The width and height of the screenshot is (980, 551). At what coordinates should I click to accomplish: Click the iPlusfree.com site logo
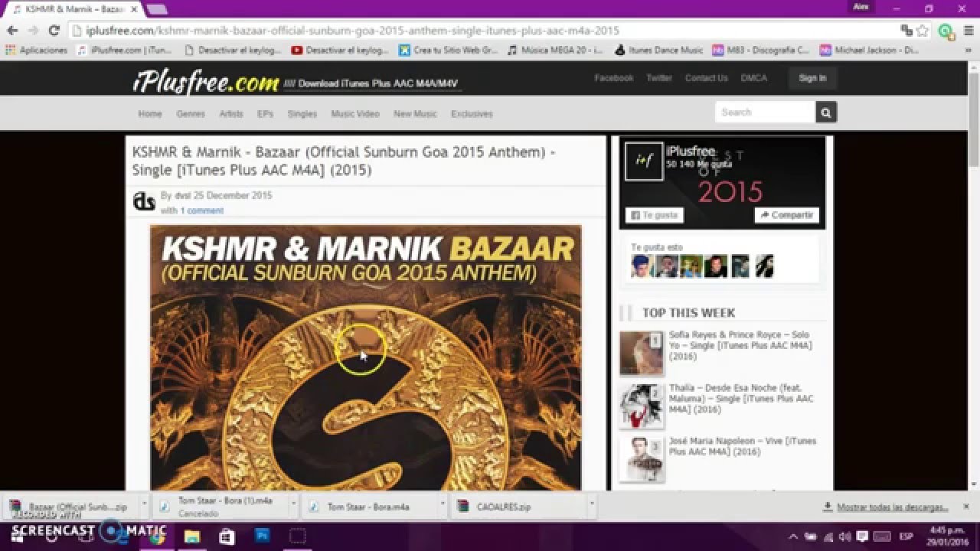[206, 81]
